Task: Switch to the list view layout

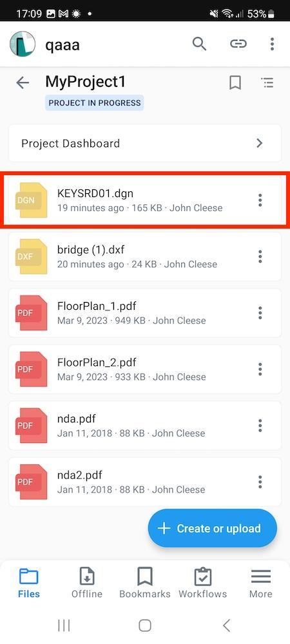Action: tap(267, 83)
